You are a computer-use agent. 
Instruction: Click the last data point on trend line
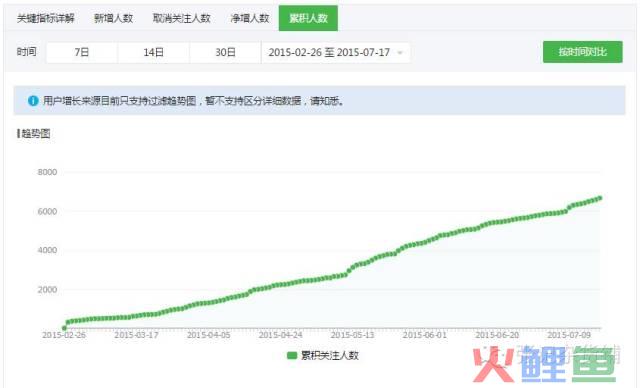600,198
